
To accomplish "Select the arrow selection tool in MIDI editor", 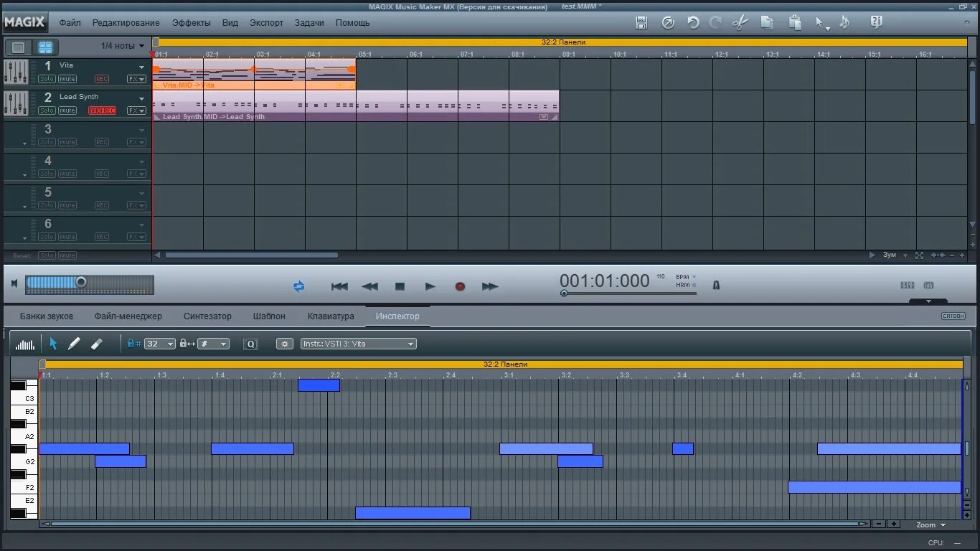I will click(x=53, y=344).
